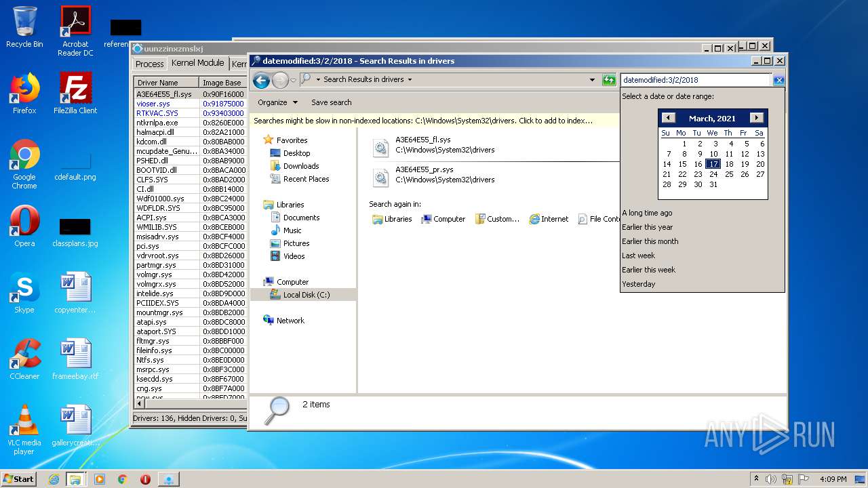
Task: Open Opera from the taskbar
Action: click(145, 479)
